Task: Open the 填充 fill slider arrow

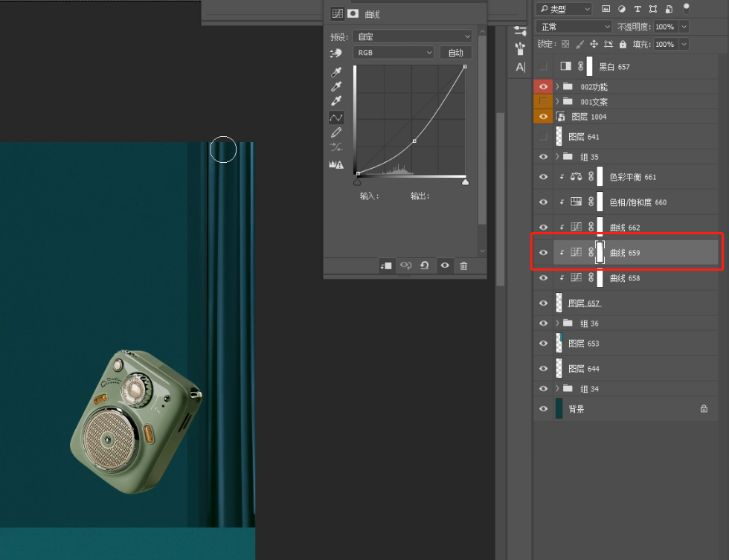Action: click(684, 44)
